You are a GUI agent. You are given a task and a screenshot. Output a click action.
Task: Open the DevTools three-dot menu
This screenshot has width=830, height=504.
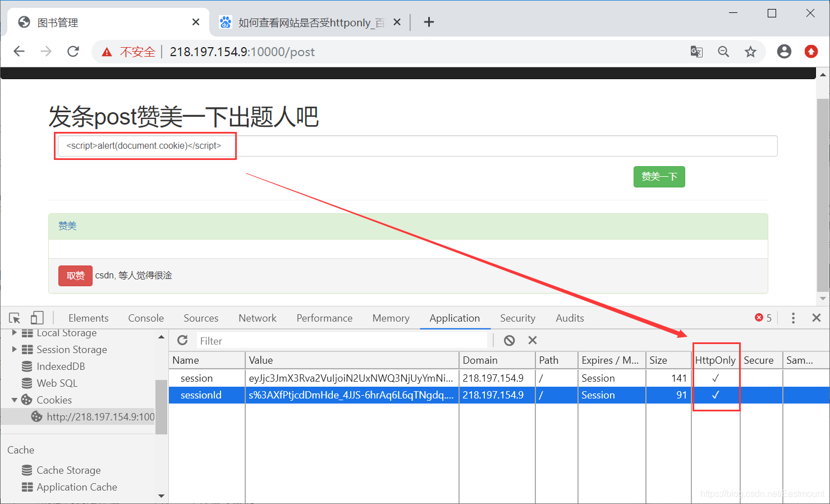[793, 318]
